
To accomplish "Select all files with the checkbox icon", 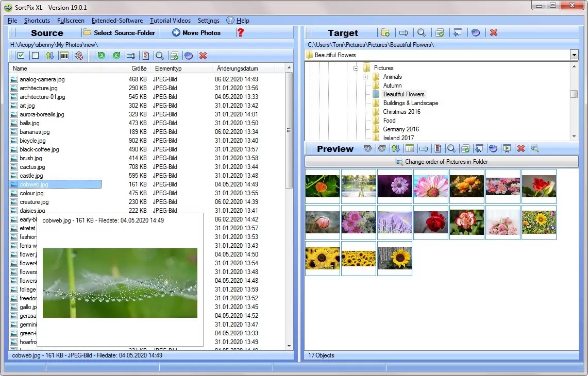I will (21, 55).
